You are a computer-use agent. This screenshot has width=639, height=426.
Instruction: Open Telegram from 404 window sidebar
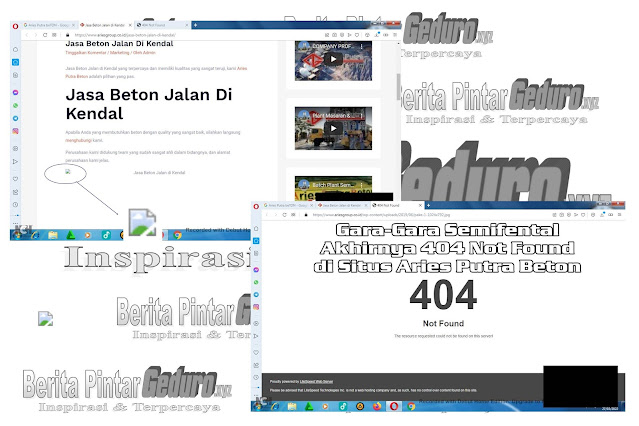click(x=256, y=294)
